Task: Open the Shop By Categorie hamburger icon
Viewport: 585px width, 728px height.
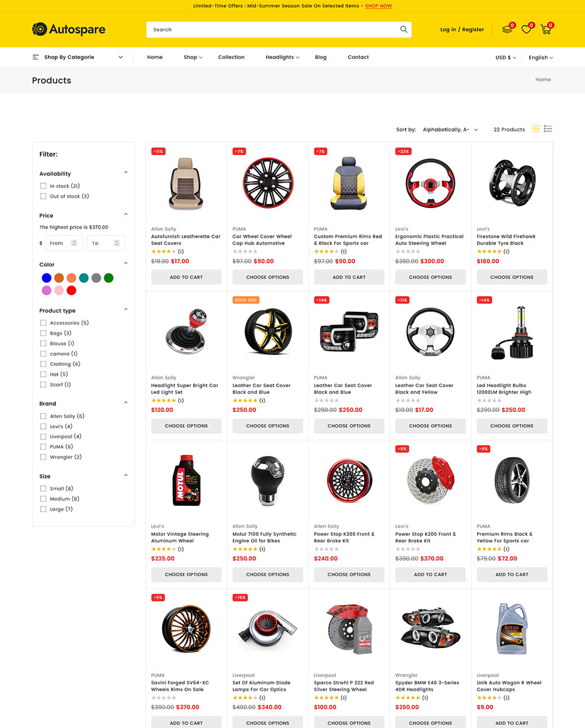Action: 36,57
